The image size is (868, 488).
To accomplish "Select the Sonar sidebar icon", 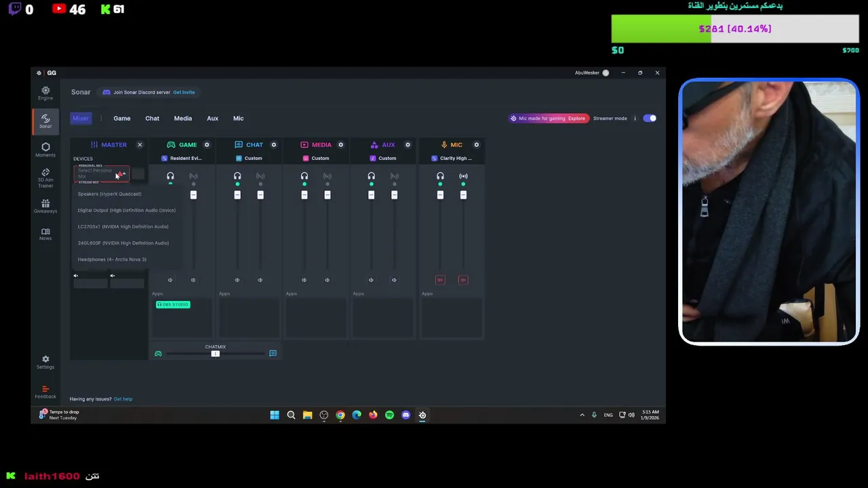I will [x=45, y=121].
